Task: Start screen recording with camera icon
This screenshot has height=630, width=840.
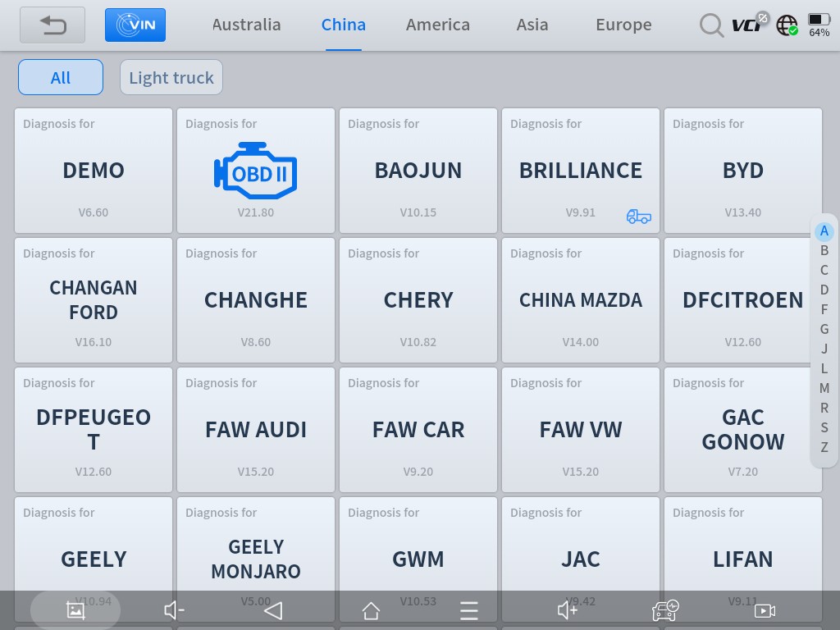Action: tap(765, 610)
